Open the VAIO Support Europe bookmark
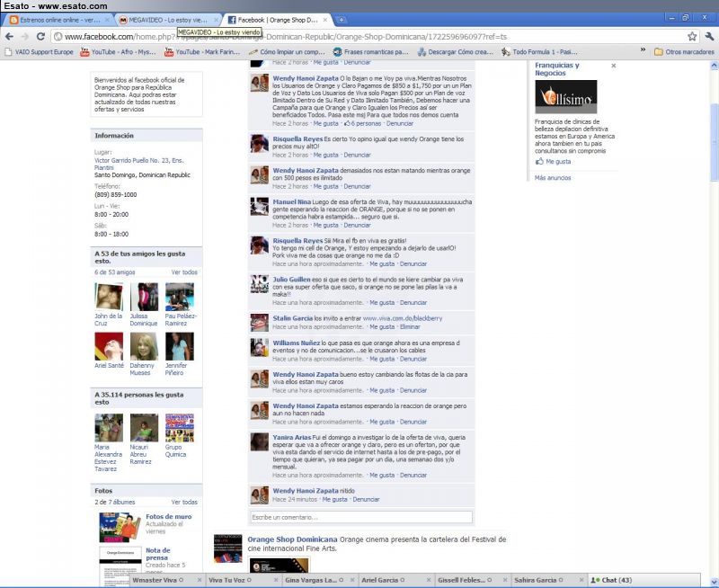The width and height of the screenshot is (719, 588). tap(40, 52)
